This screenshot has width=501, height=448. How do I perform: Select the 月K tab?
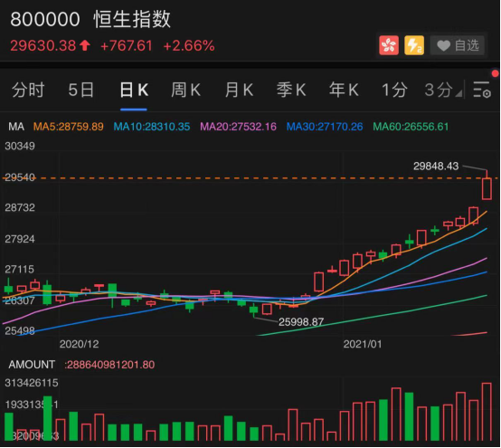pyautogui.click(x=239, y=90)
